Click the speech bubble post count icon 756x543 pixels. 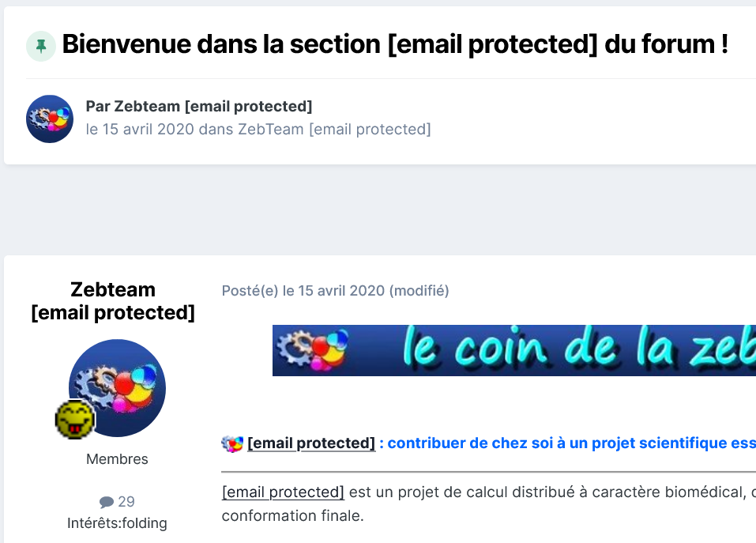pos(106,502)
